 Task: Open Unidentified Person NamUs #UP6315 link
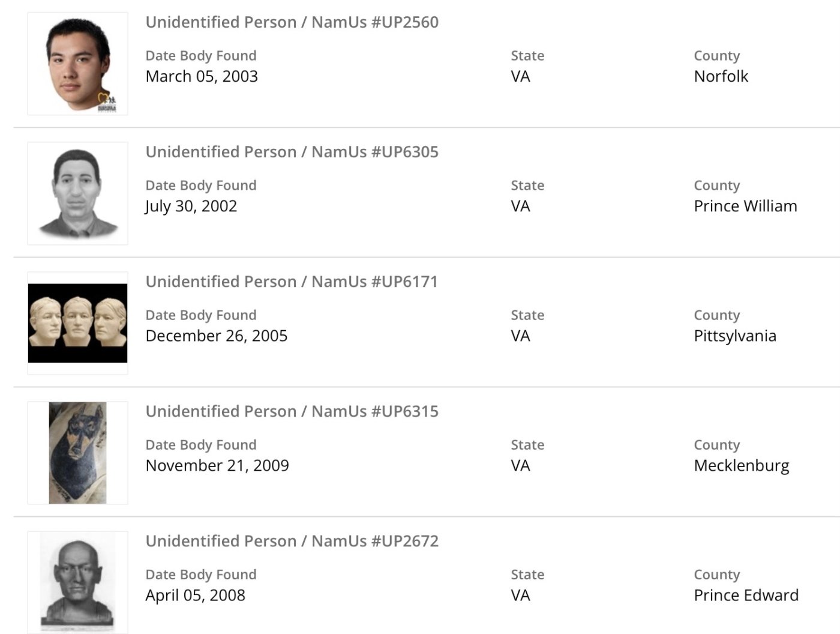click(x=292, y=411)
